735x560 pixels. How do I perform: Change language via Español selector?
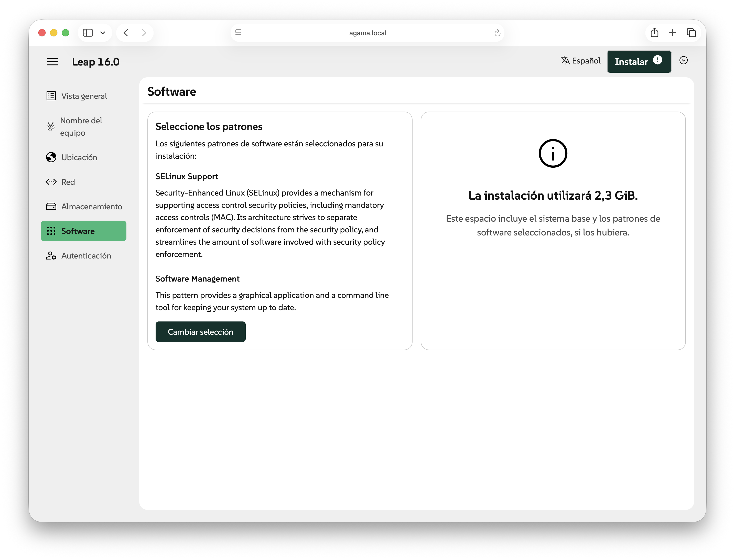(x=580, y=61)
